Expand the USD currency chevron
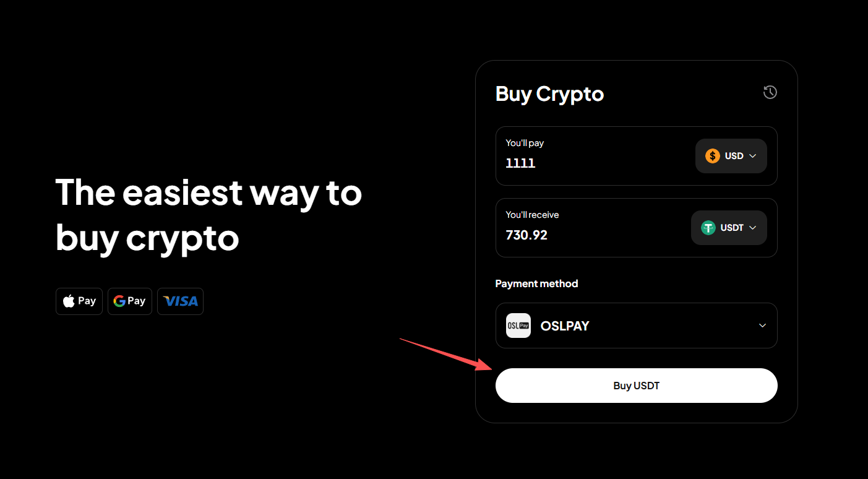 tap(753, 156)
